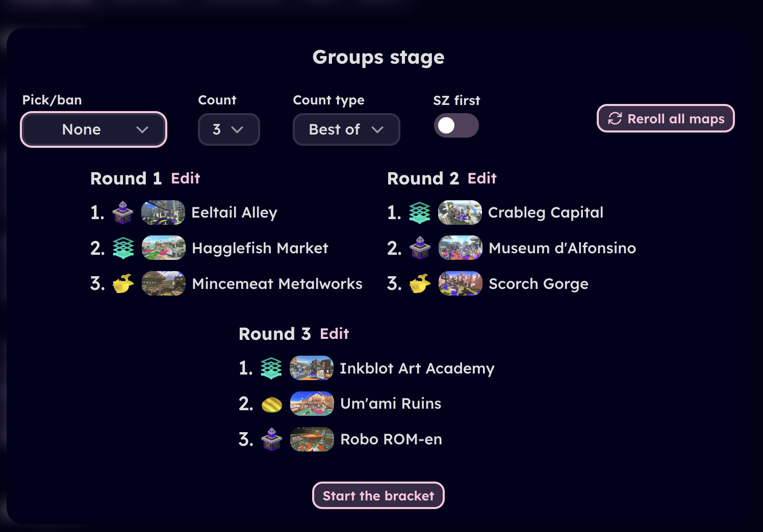Edit the Round 3 map list
This screenshot has width=763, height=532.
(335, 334)
